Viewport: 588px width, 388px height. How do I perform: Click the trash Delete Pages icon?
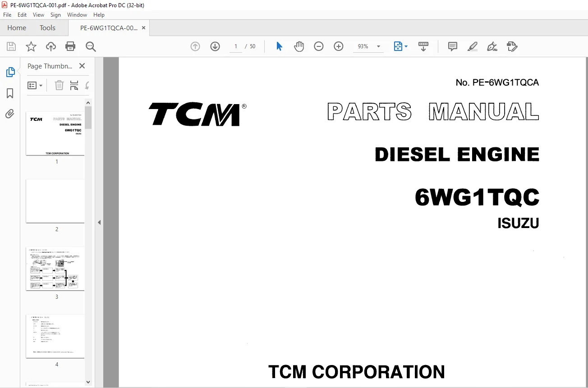point(59,85)
